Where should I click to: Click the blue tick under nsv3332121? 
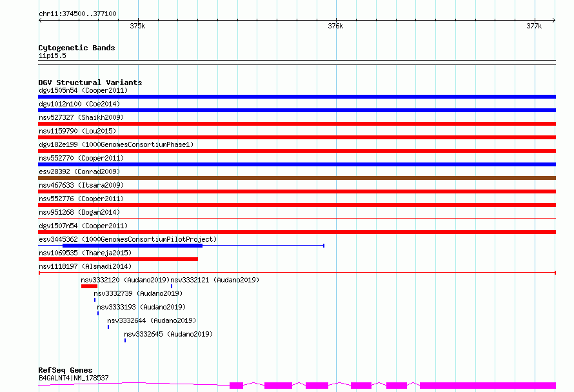point(172,286)
